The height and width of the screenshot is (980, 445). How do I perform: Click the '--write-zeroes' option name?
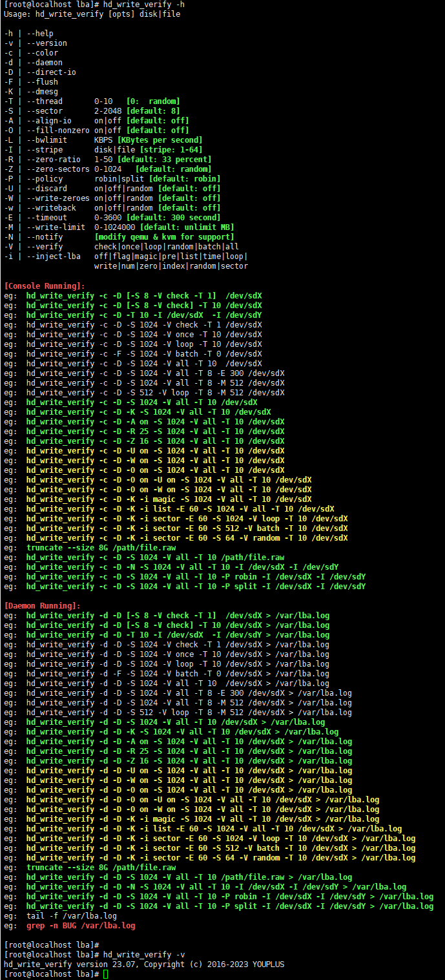coord(58,198)
